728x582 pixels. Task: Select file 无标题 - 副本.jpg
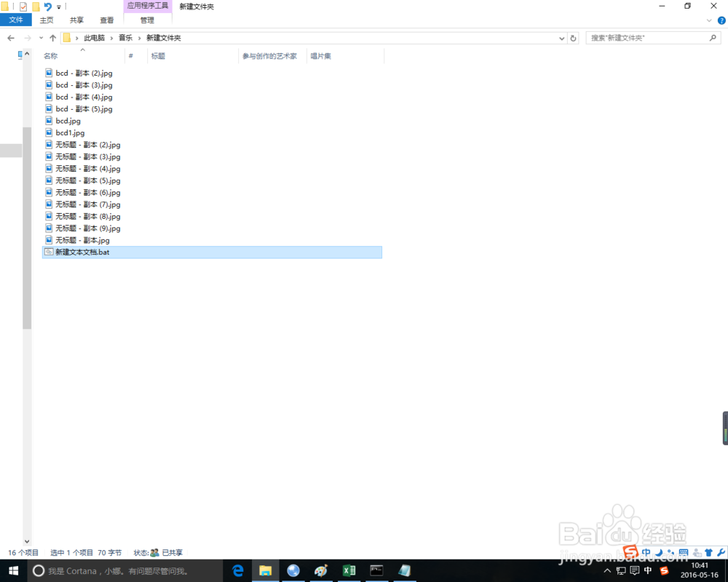[82, 240]
